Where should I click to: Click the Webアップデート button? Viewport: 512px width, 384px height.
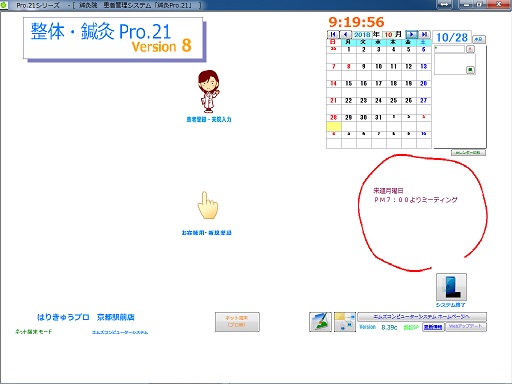pyautogui.click(x=466, y=327)
